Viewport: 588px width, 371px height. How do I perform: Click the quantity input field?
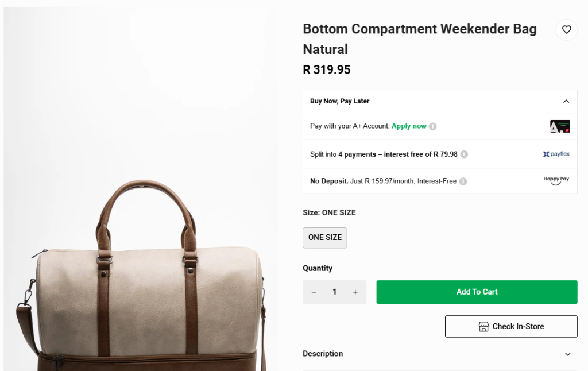point(334,292)
